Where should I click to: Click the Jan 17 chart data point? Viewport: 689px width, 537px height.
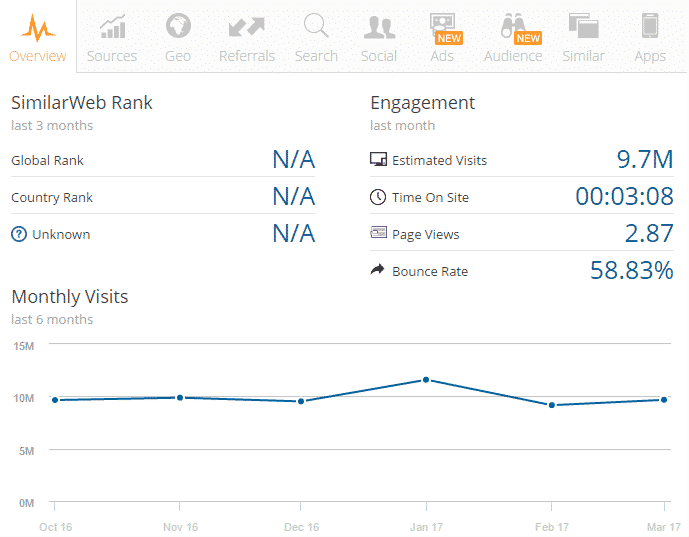426,380
